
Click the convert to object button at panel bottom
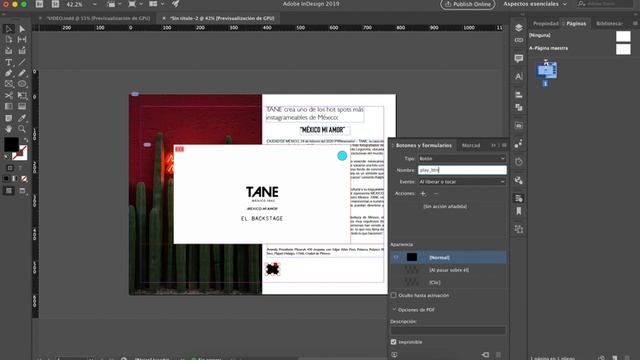coord(485,355)
